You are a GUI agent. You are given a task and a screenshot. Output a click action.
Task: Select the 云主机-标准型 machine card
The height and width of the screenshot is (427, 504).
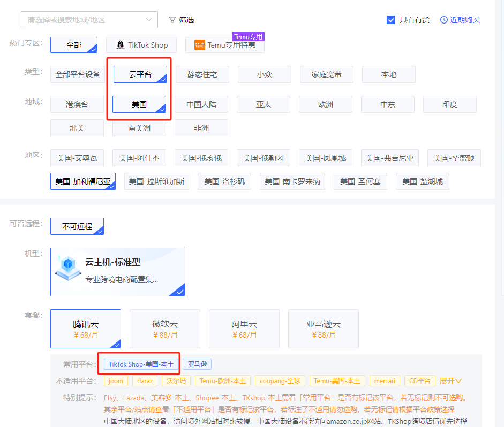coord(118,272)
